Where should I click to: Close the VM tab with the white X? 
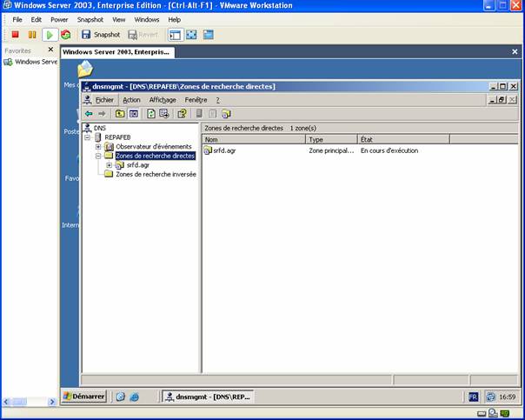point(515,51)
